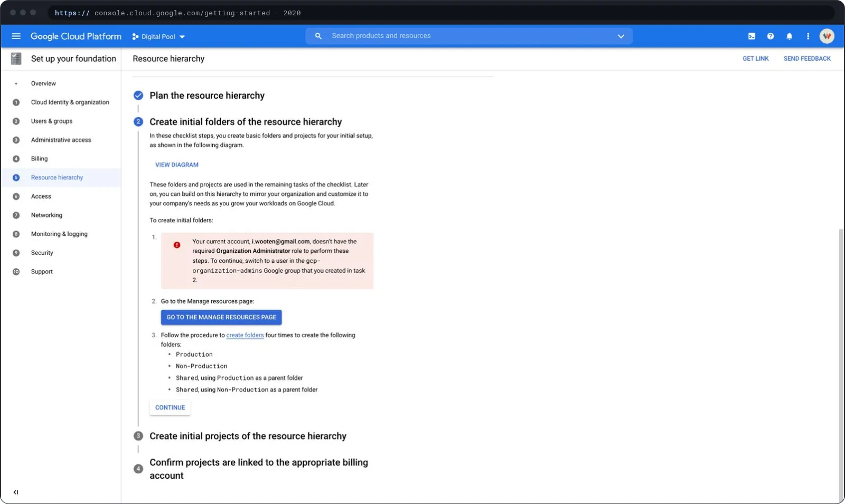The image size is (845, 504).
Task: Open the user account avatar
Action: pyautogui.click(x=827, y=36)
